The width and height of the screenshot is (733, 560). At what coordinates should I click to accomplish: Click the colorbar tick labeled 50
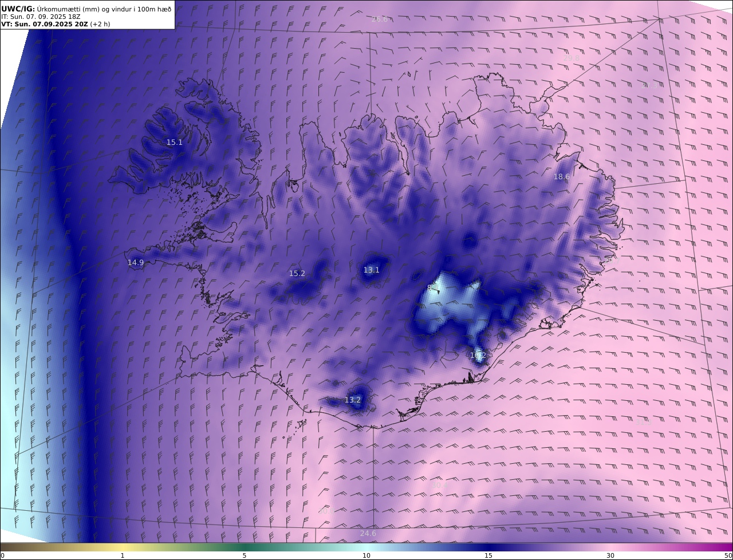[728, 555]
